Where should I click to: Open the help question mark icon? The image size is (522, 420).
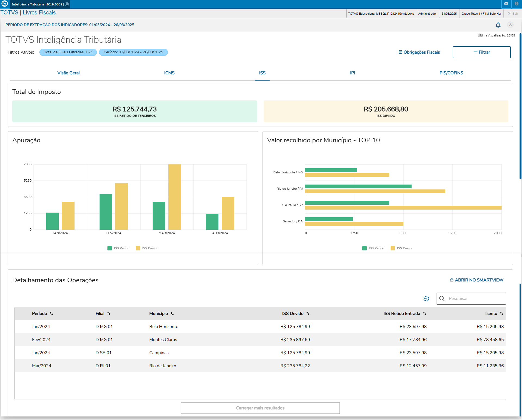coord(516,4)
